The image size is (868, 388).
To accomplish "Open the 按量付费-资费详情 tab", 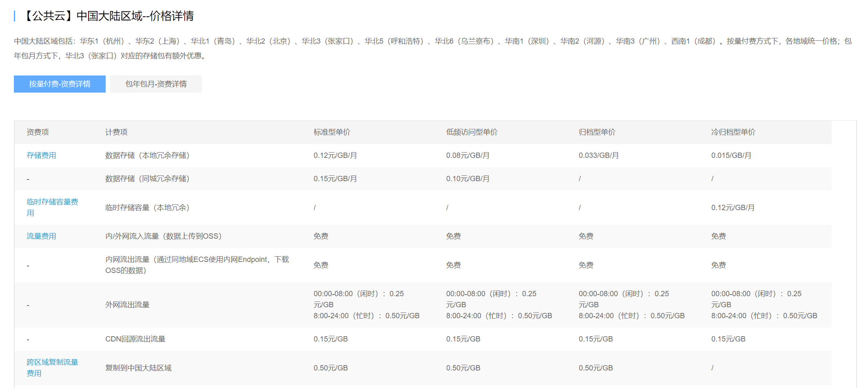I will [60, 84].
